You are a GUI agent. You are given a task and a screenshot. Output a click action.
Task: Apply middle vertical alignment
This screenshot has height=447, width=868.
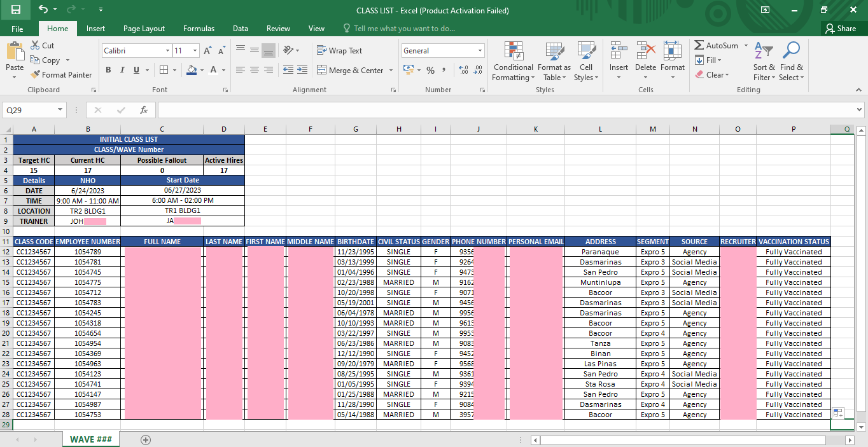point(254,50)
